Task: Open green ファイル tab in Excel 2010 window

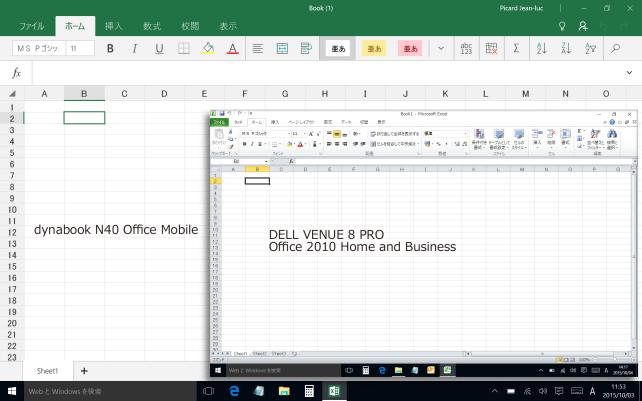Action: pyautogui.click(x=219, y=122)
